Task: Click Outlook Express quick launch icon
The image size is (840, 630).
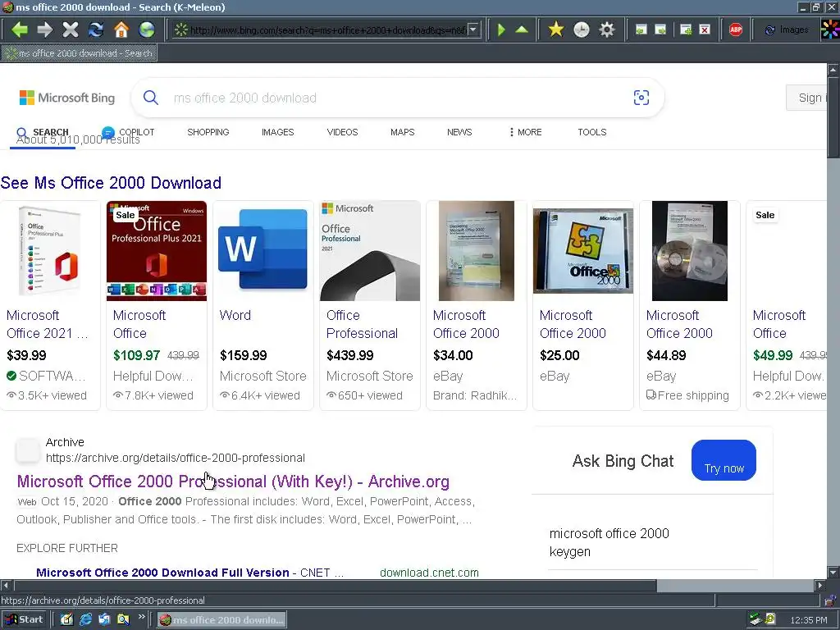Action: point(104,620)
